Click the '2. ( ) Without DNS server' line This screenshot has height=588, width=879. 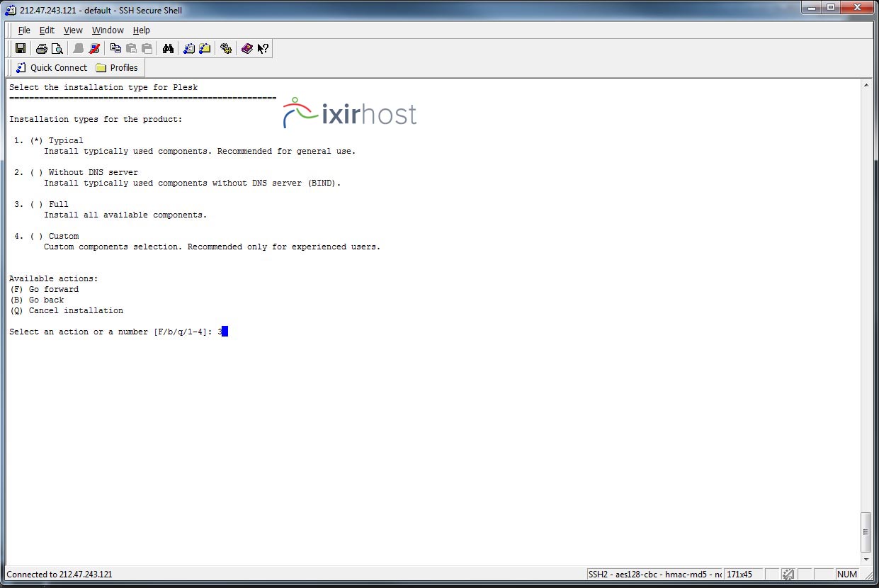(x=76, y=172)
